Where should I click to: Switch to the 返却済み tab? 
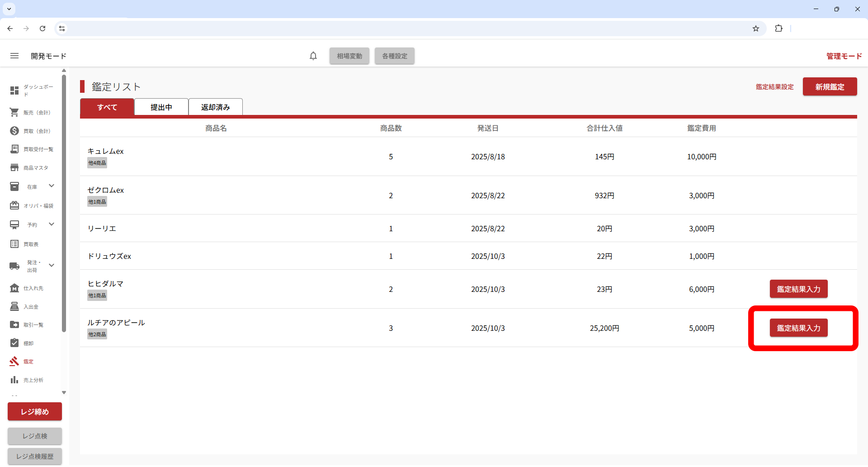(x=216, y=107)
